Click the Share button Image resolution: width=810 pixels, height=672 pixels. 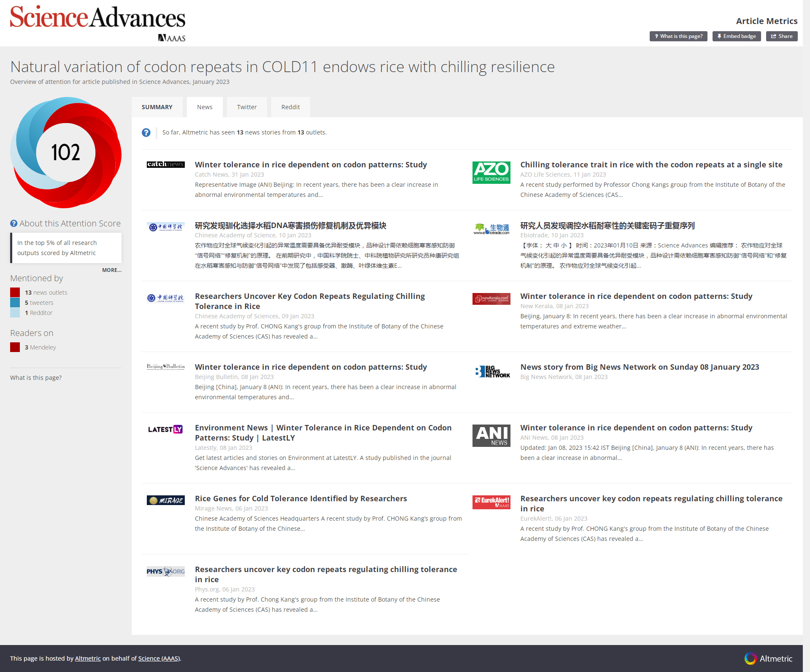[782, 36]
